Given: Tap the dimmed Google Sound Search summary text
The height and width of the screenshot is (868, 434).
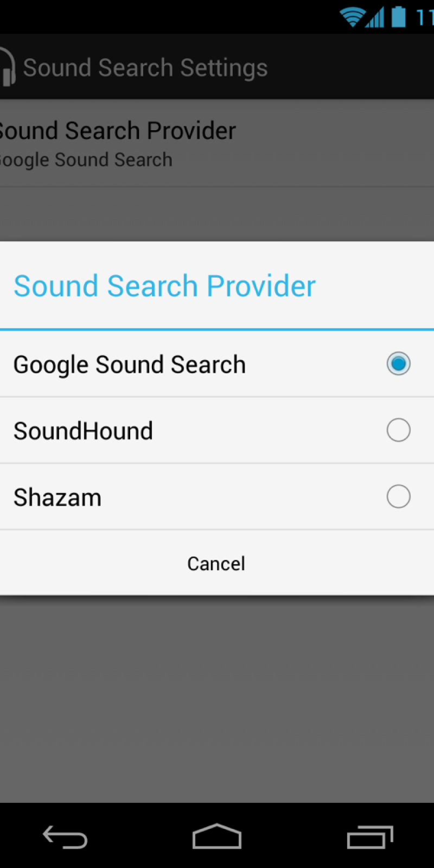Looking at the screenshot, I should [86, 160].
